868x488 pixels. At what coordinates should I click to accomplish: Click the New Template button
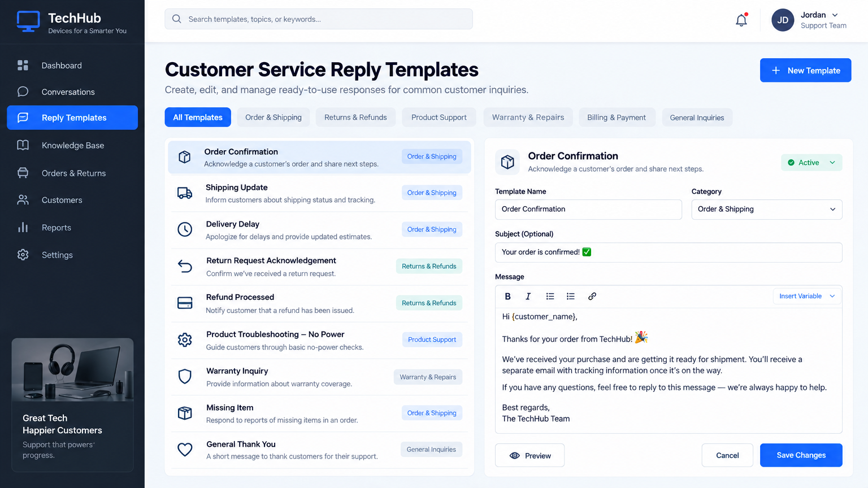(805, 70)
